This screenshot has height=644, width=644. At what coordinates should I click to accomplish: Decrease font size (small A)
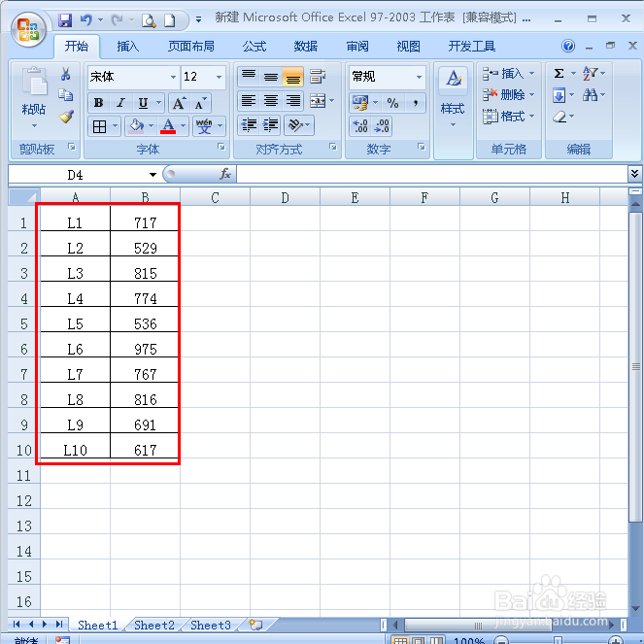point(200,103)
